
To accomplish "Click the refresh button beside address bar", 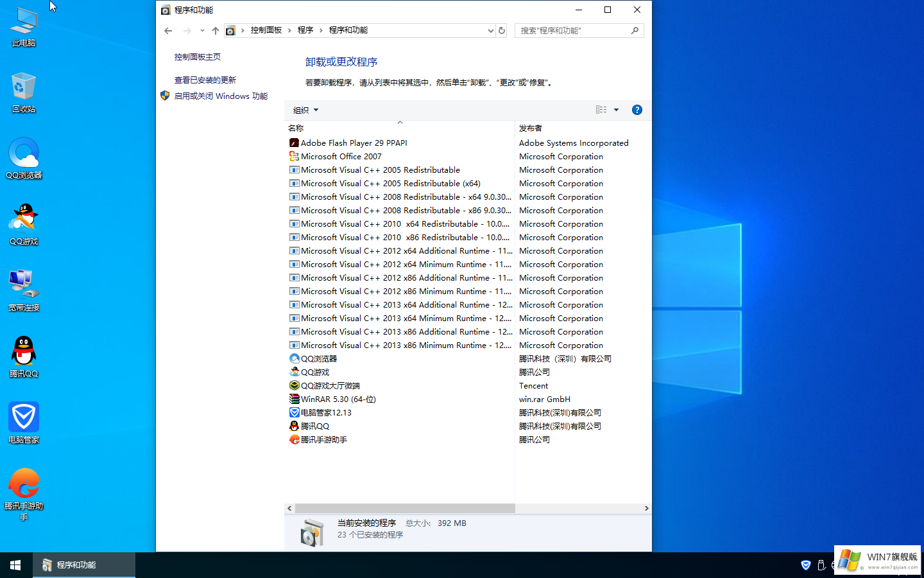I will tap(502, 30).
